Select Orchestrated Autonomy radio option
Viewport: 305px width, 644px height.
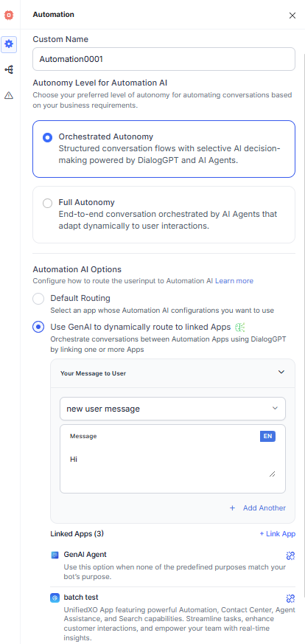48,138
